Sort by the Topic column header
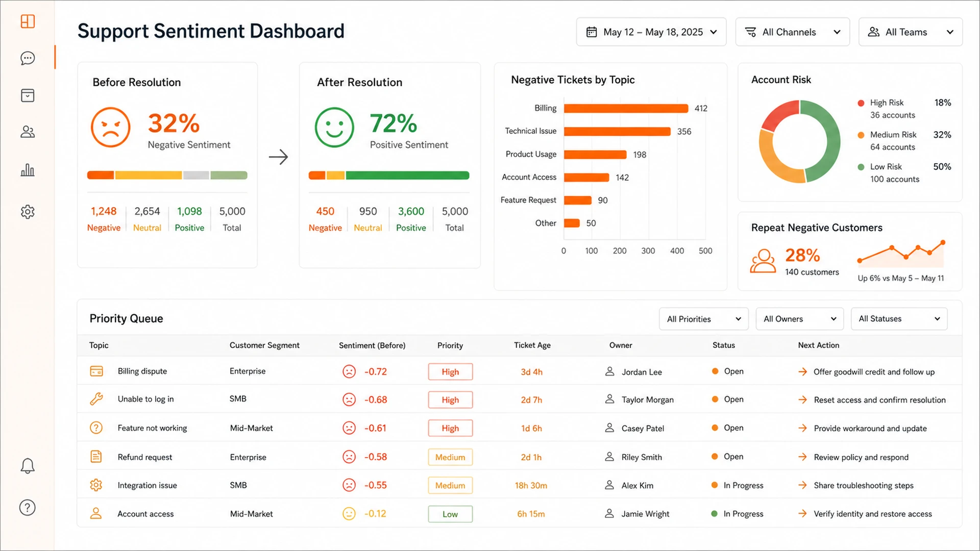The width and height of the screenshot is (980, 551). [99, 345]
